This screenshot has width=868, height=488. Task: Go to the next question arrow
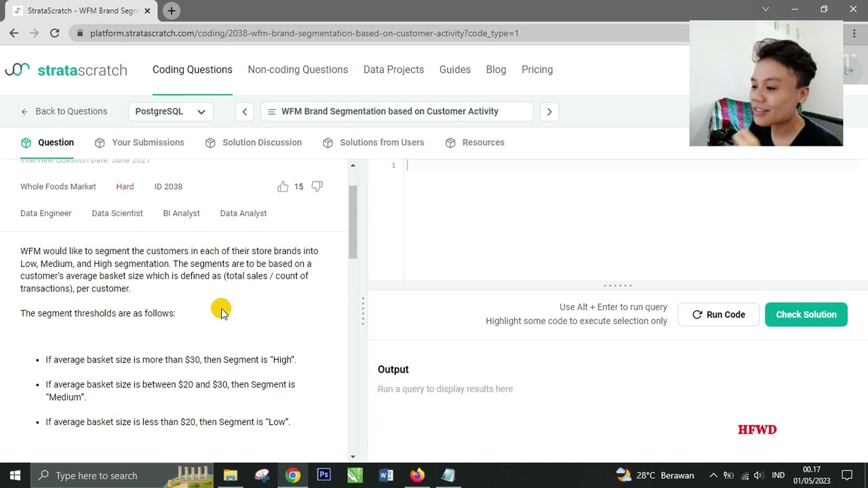pos(549,112)
